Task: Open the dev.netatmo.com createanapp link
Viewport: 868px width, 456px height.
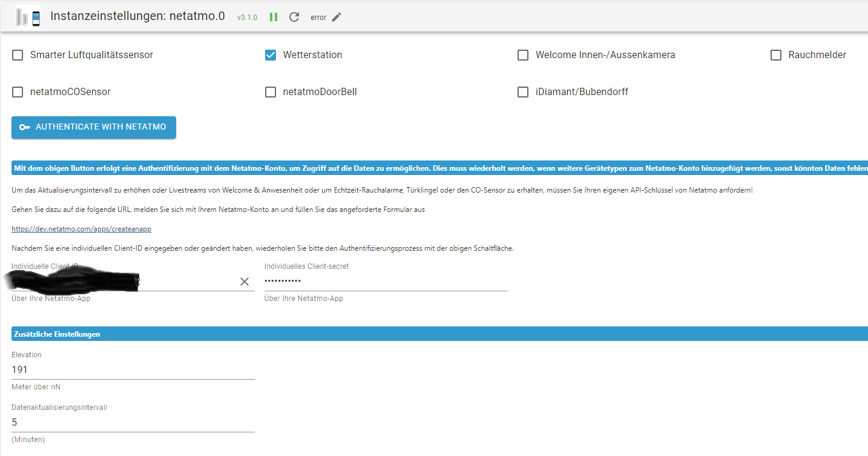Action: 81,229
